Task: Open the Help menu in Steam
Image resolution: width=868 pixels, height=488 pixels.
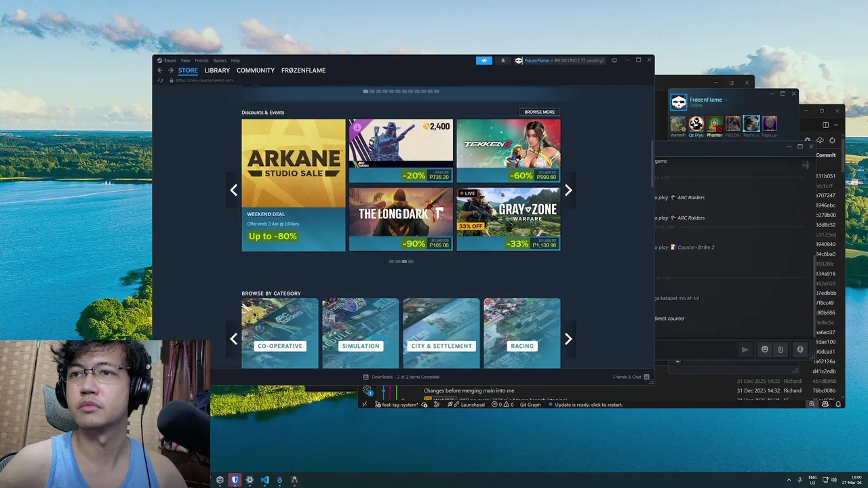Action: (x=235, y=60)
